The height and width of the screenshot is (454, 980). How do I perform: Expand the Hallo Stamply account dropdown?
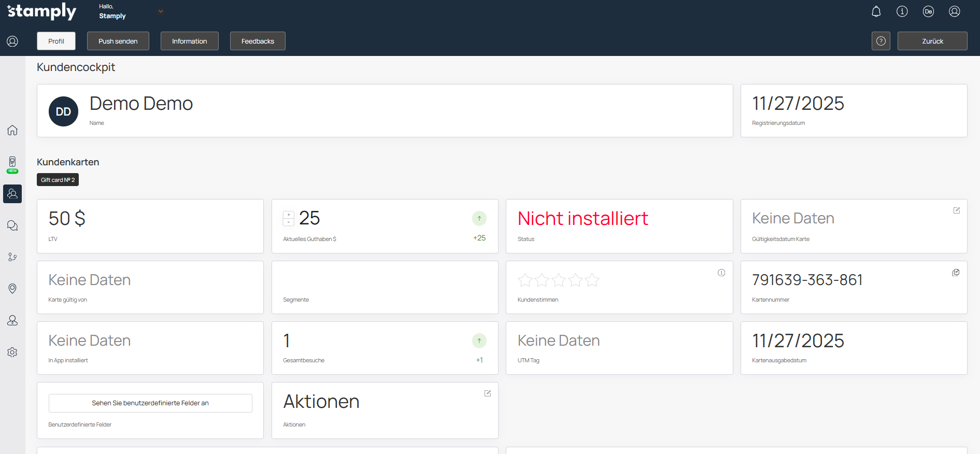[x=161, y=11]
